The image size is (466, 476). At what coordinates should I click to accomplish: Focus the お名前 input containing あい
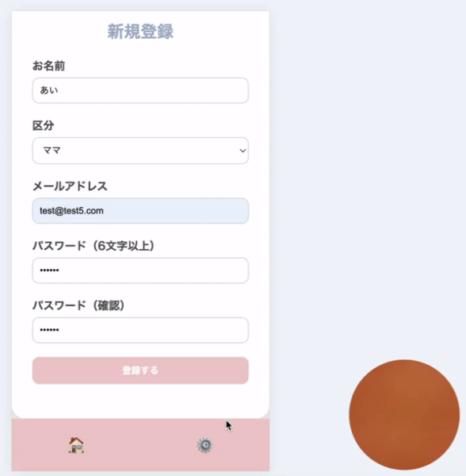(140, 90)
